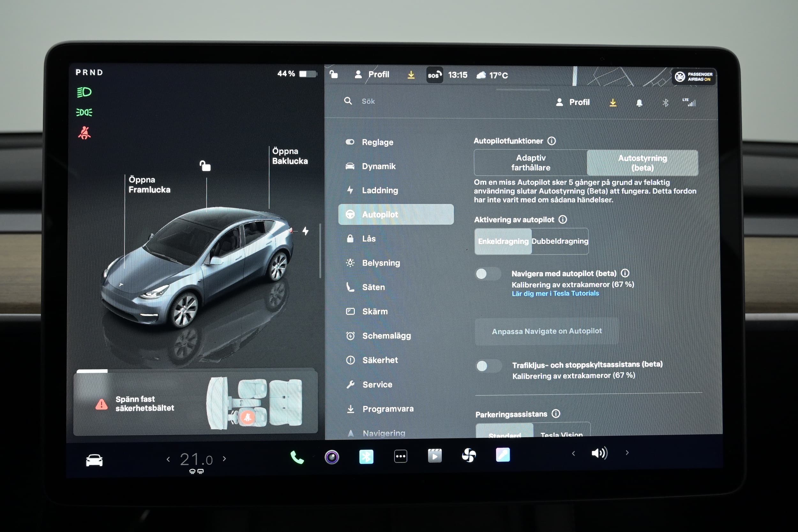
Task: Show info for Parkeringsassistans
Action: (556, 414)
